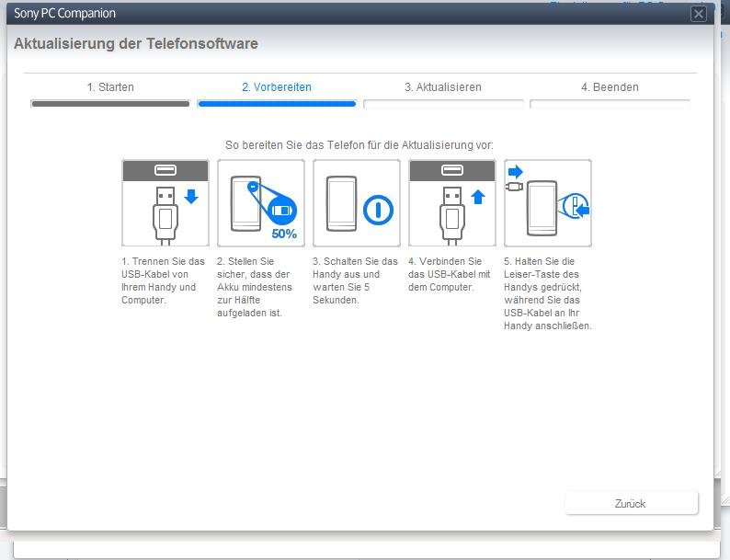Click the blue up arrow icon
The height and width of the screenshot is (560, 730).
pyautogui.click(x=478, y=197)
